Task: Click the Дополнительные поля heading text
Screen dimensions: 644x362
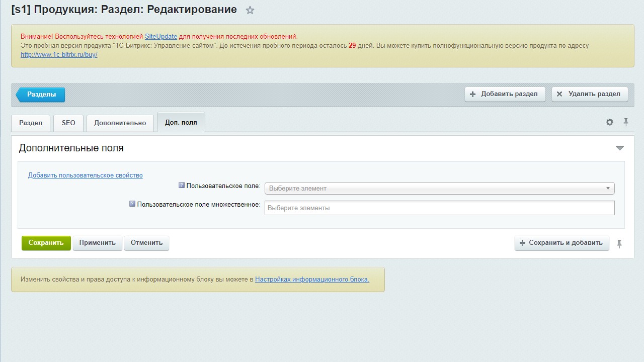Action: tap(71, 148)
